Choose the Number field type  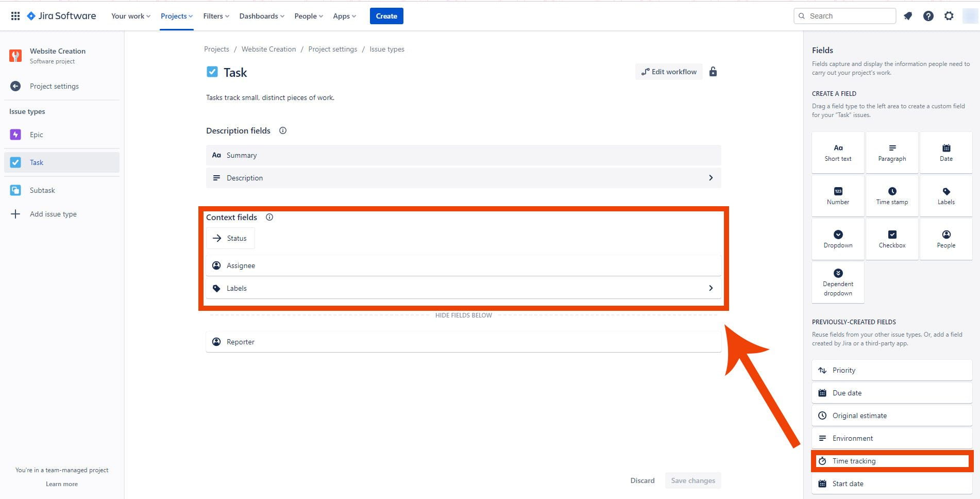(838, 195)
